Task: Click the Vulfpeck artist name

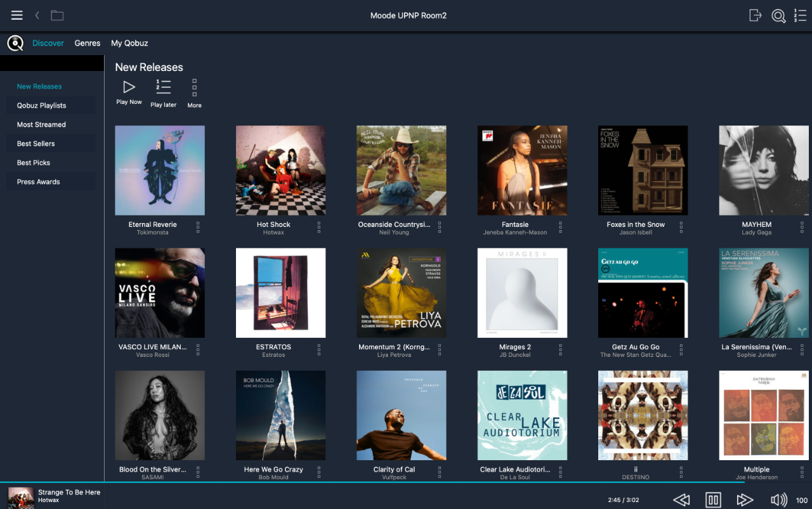Action: [x=394, y=477]
